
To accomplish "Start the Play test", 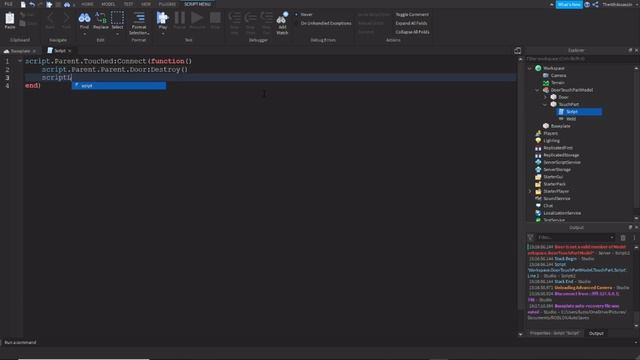I will [x=162, y=18].
